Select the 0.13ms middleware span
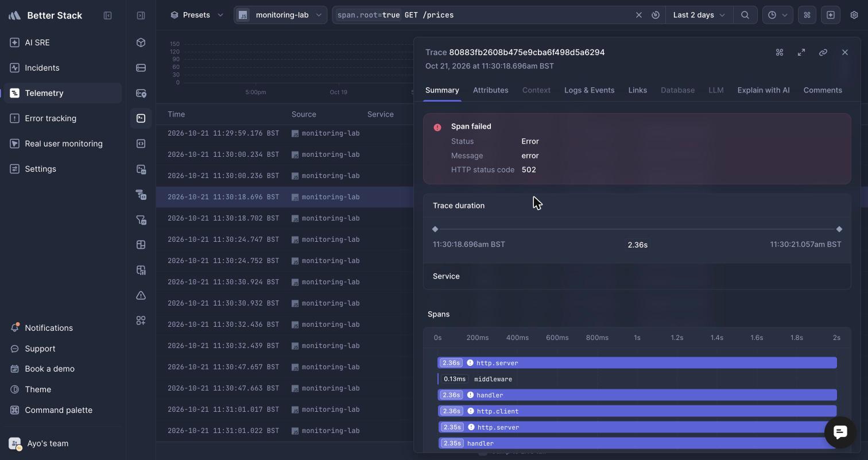Screen dimensions: 868x460 pyautogui.click(x=475, y=379)
